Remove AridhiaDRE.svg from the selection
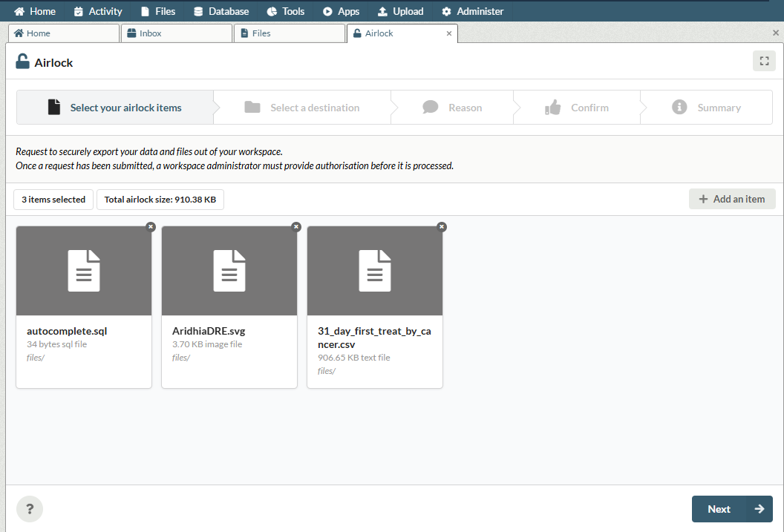 coord(296,227)
